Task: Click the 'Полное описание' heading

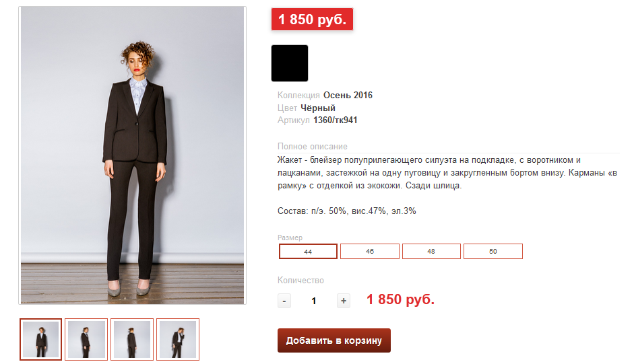Action: pos(312,147)
